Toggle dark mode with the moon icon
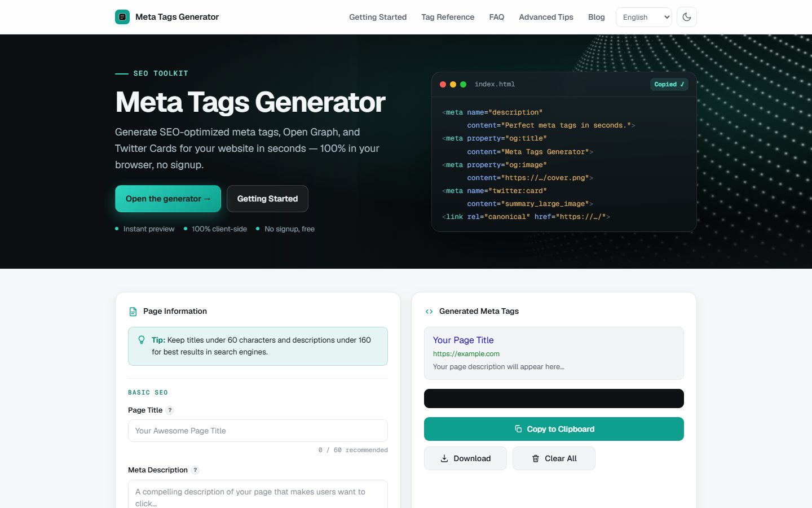The image size is (812, 508). [x=687, y=17]
